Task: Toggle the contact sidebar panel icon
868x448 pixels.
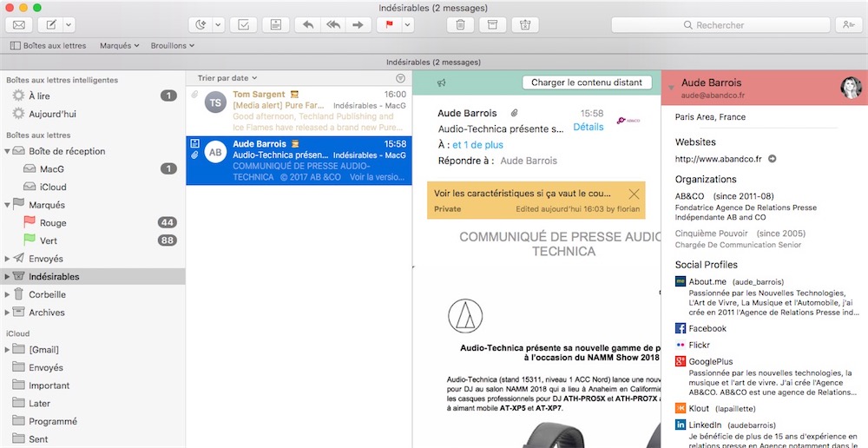Action: click(x=849, y=25)
